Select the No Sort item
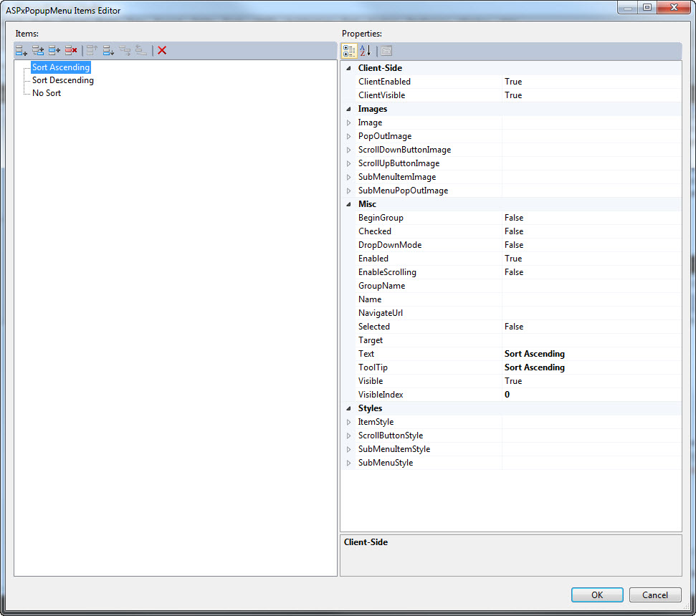The image size is (696, 616). (x=46, y=93)
